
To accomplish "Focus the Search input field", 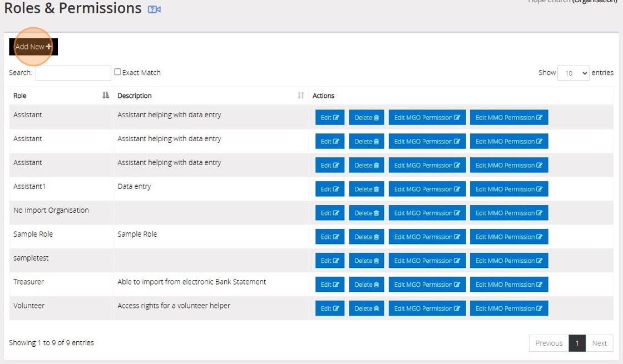I will pos(73,73).
